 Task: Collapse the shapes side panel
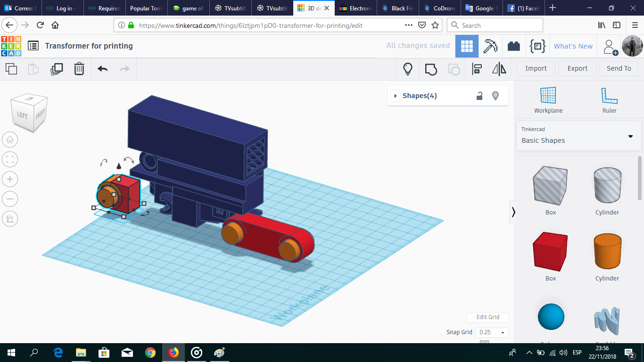coord(513,213)
